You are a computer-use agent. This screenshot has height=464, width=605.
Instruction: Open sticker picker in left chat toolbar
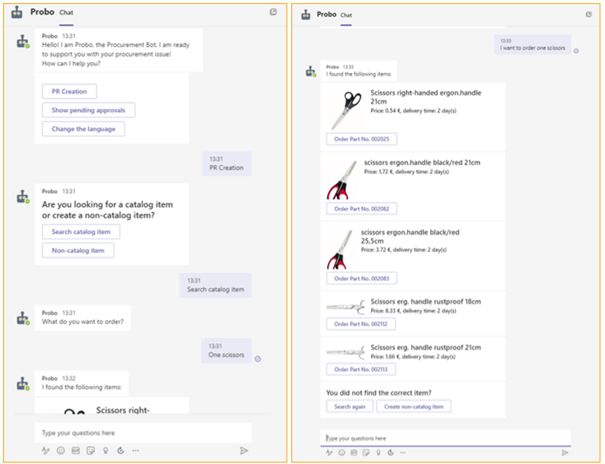[90, 451]
